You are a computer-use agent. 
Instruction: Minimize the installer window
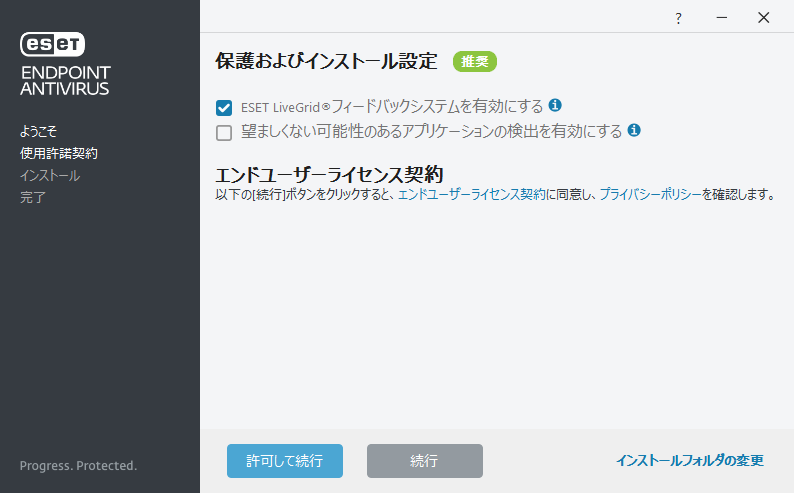point(722,18)
